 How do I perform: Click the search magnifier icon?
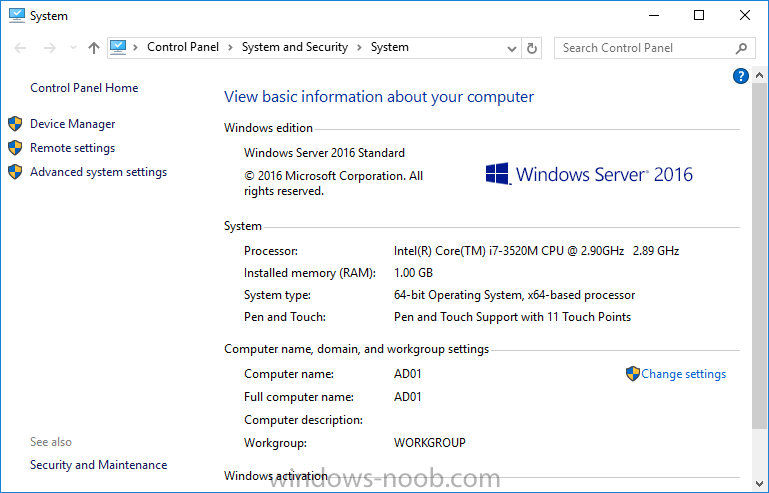point(741,48)
